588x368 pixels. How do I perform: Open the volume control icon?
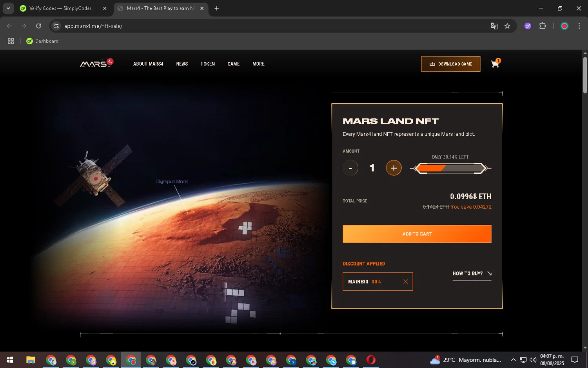(x=533, y=360)
